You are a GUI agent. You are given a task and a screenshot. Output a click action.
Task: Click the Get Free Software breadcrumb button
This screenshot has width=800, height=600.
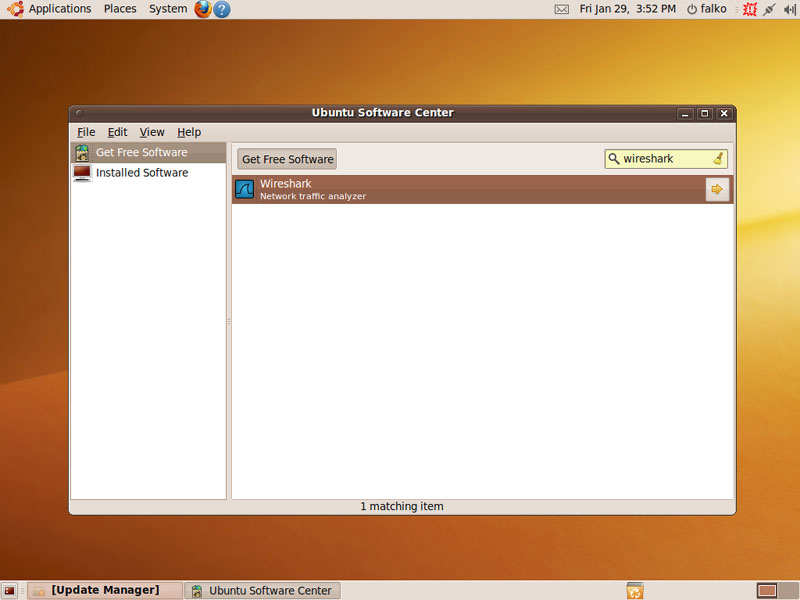(x=287, y=159)
